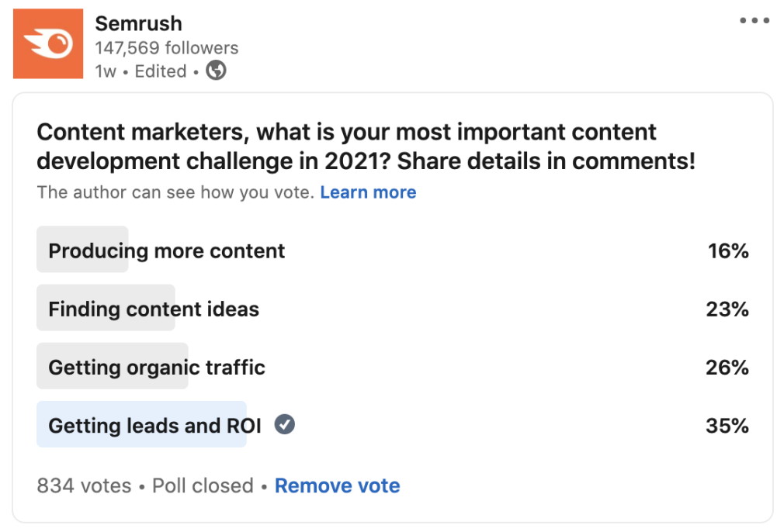Open the three-dot post options menu
This screenshot has height=532, width=784.
pyautogui.click(x=754, y=21)
